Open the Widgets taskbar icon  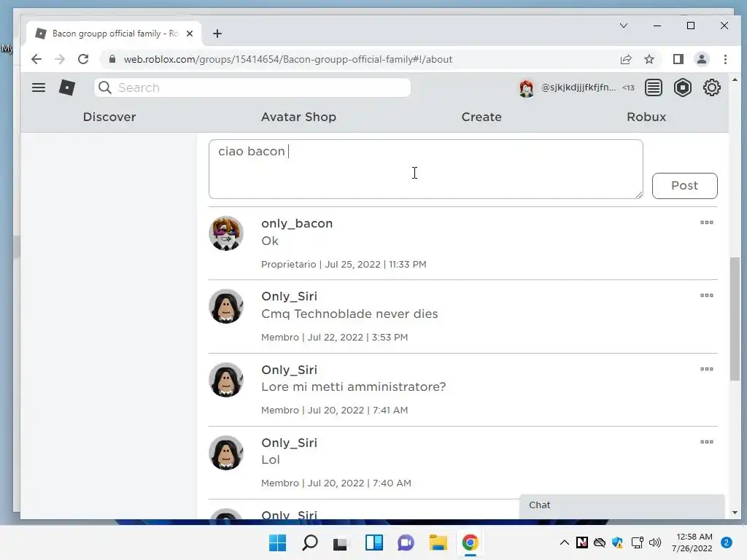374,542
